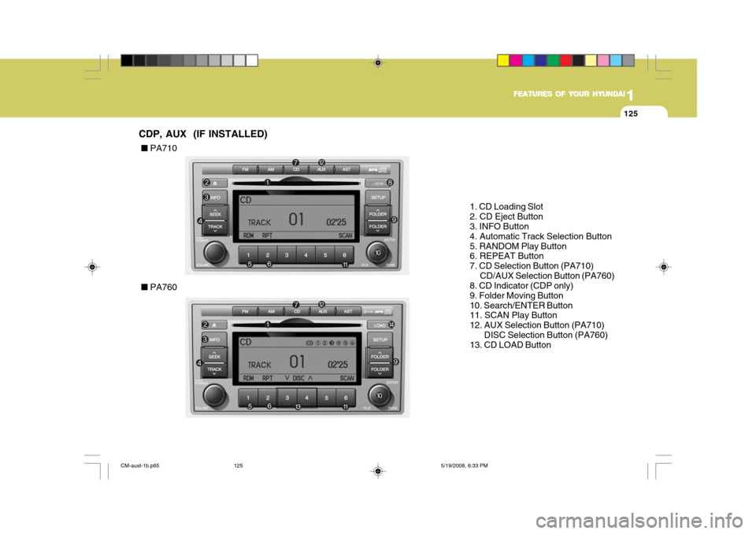This screenshot has height=534, width=756.
Task: Click the pink swatch in the color bar
Action: (x=604, y=61)
